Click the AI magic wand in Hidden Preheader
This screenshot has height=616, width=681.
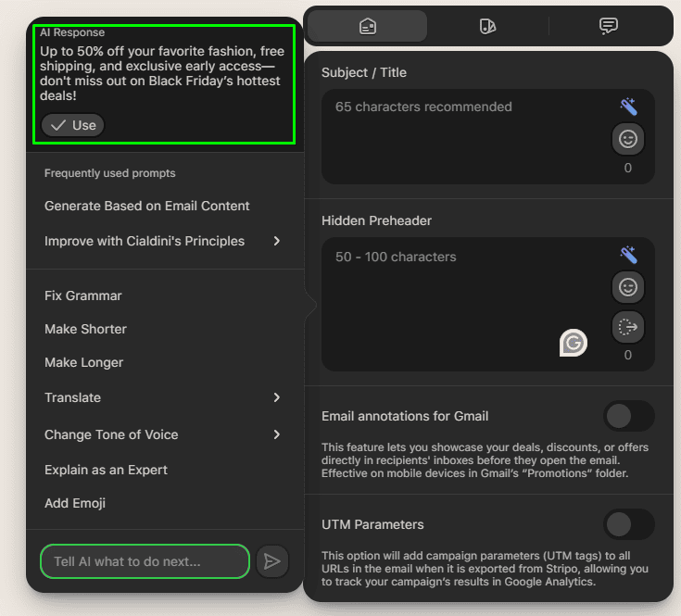coord(628,255)
